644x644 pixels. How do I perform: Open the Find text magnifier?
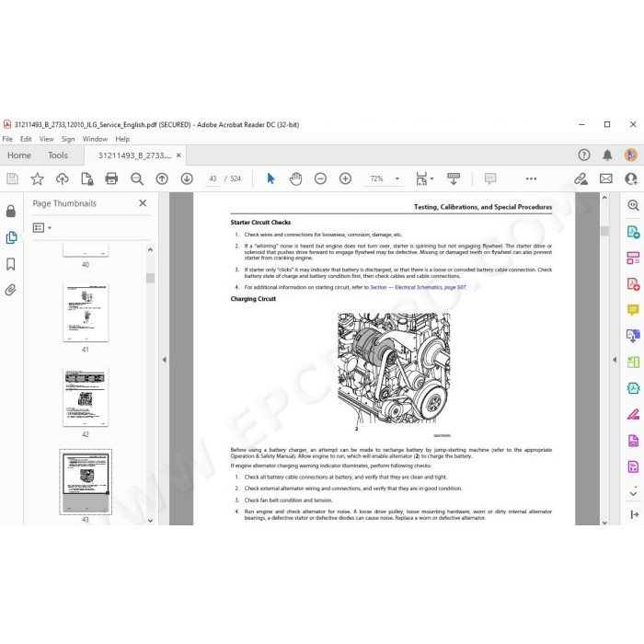tap(137, 178)
